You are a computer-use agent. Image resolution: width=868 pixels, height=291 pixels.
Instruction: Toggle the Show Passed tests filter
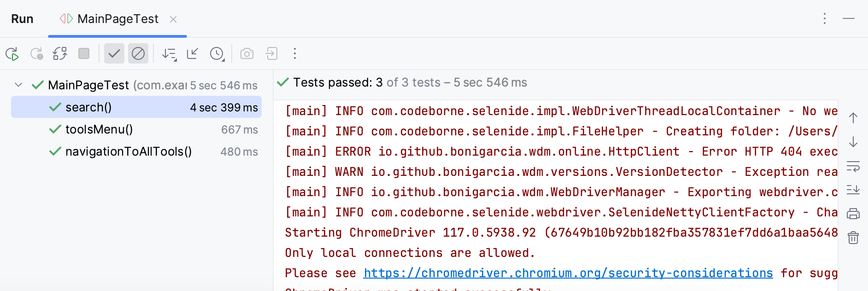[x=114, y=54]
